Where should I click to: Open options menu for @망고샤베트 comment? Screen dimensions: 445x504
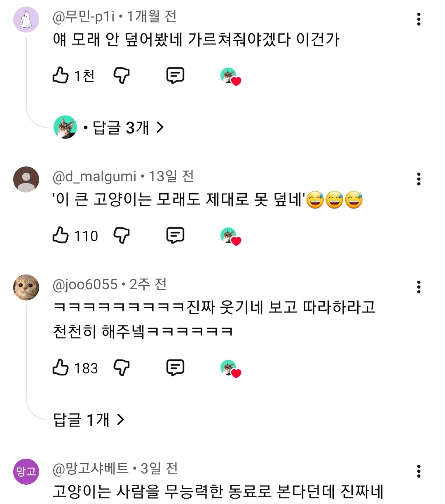click(419, 471)
